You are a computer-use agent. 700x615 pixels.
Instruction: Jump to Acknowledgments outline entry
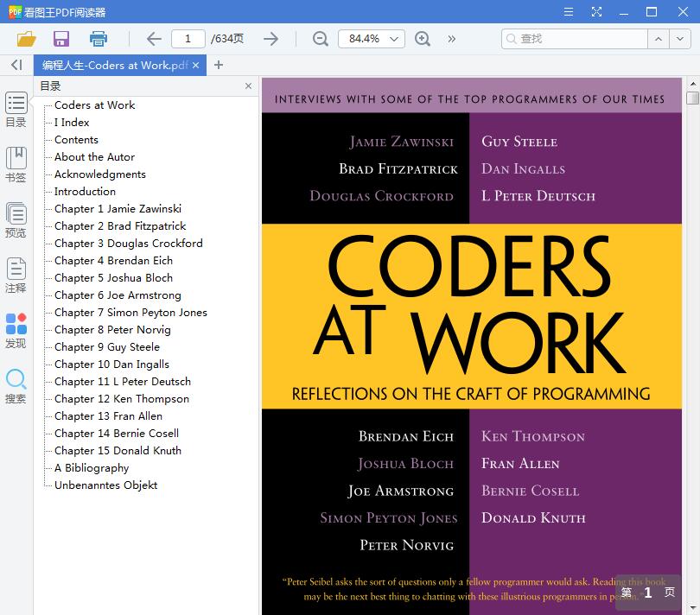coord(100,174)
